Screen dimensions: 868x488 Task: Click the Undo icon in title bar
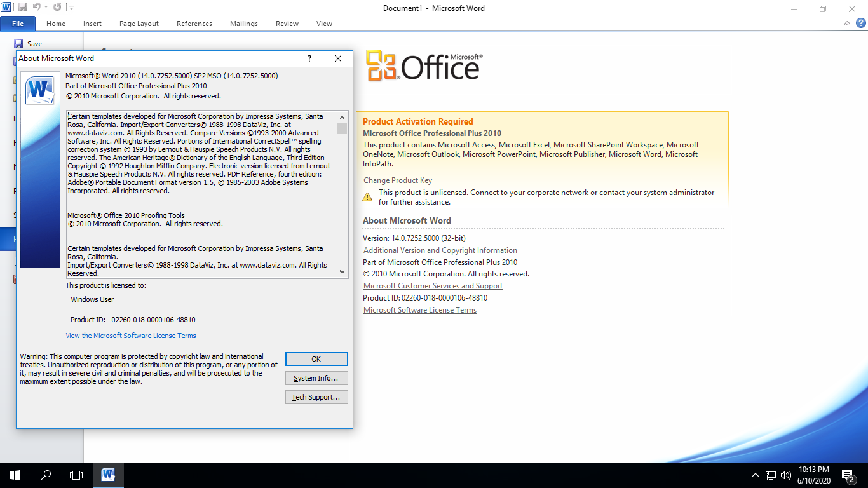(36, 8)
